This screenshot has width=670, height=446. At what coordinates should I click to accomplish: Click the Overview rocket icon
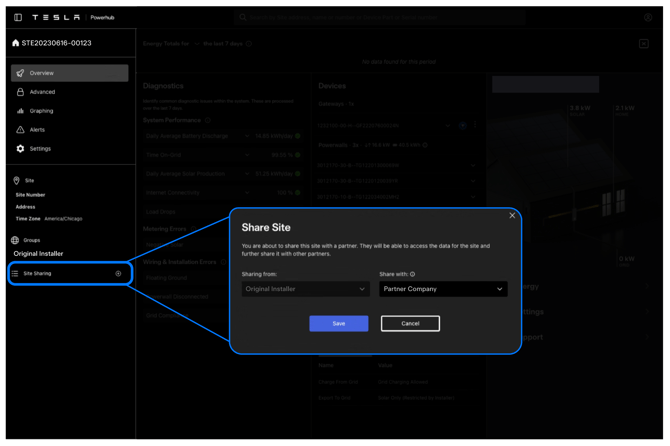tap(20, 73)
